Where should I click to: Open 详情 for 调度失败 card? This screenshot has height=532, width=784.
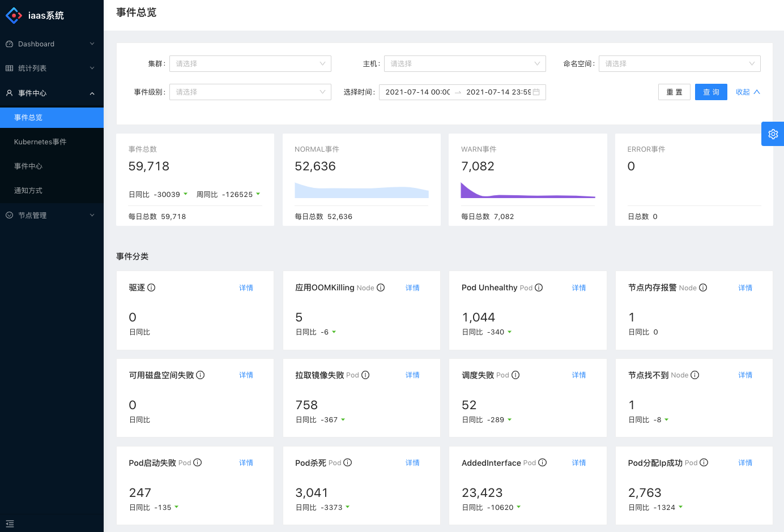click(x=579, y=375)
